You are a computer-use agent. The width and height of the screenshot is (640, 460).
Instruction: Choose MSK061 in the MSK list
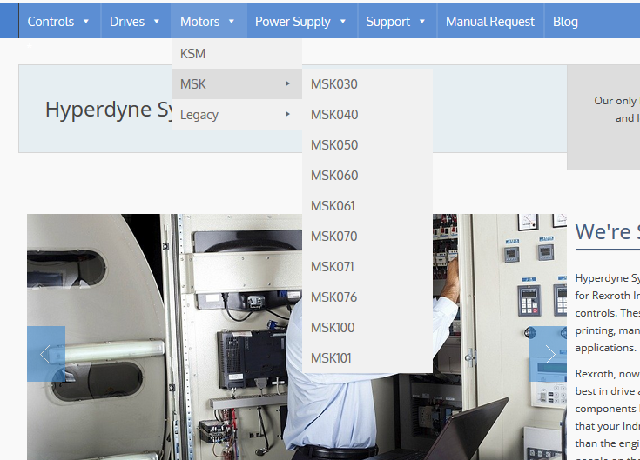[367, 206]
